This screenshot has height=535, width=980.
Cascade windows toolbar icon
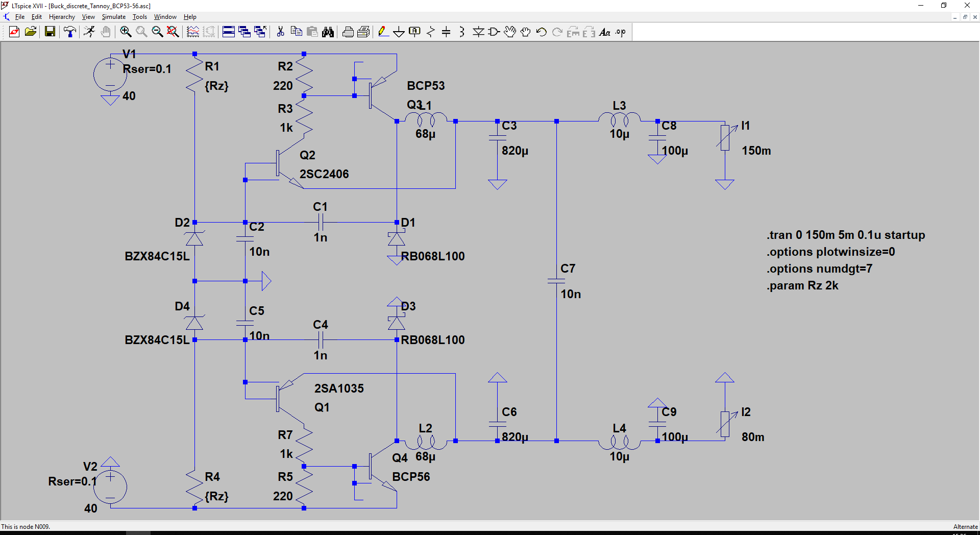(x=244, y=32)
